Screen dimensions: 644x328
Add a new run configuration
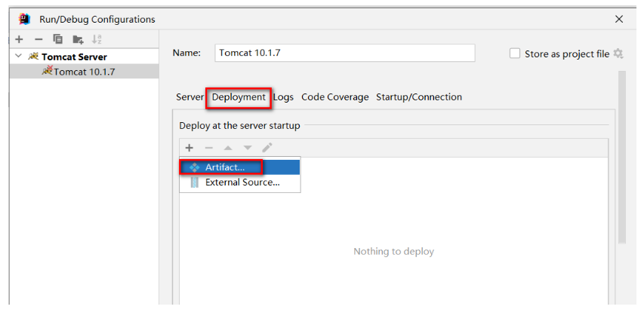tap(19, 39)
